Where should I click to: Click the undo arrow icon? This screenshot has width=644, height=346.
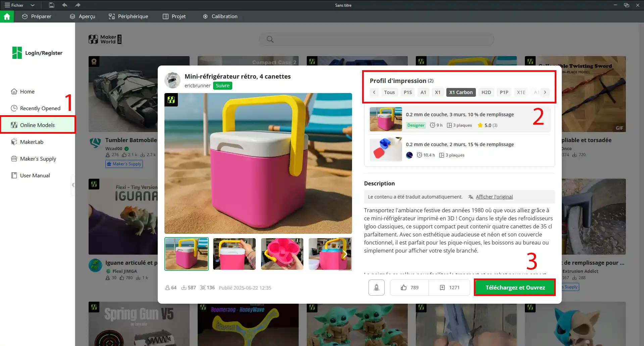tap(65, 5)
